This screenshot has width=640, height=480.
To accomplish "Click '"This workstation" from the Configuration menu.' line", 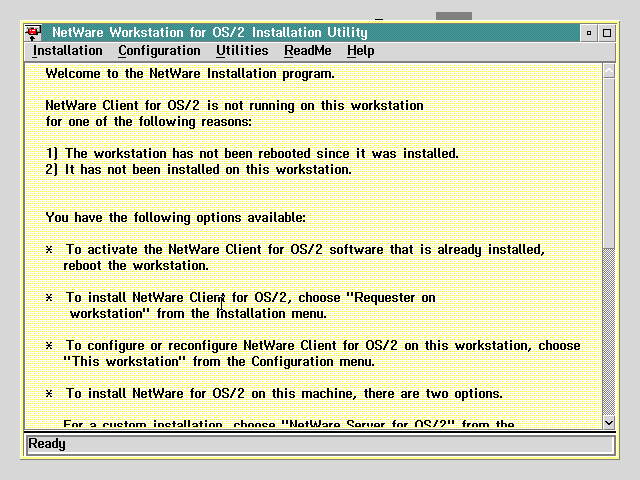I will (x=219, y=362).
